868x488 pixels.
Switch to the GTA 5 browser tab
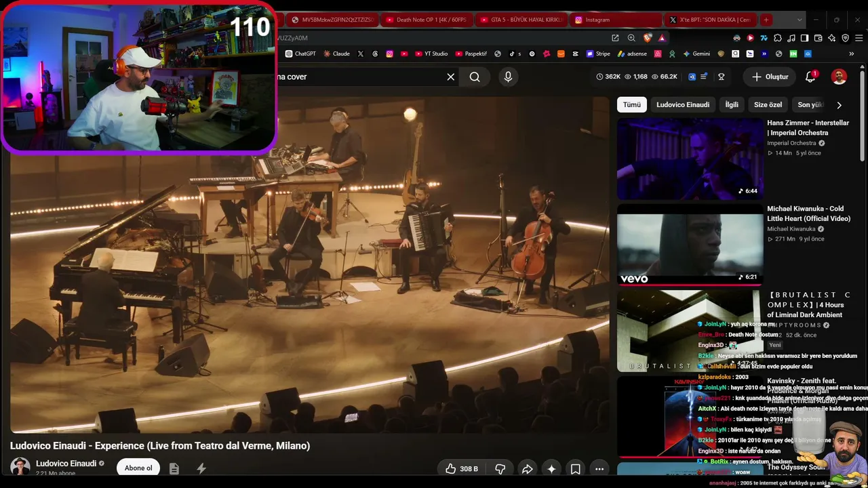(520, 20)
